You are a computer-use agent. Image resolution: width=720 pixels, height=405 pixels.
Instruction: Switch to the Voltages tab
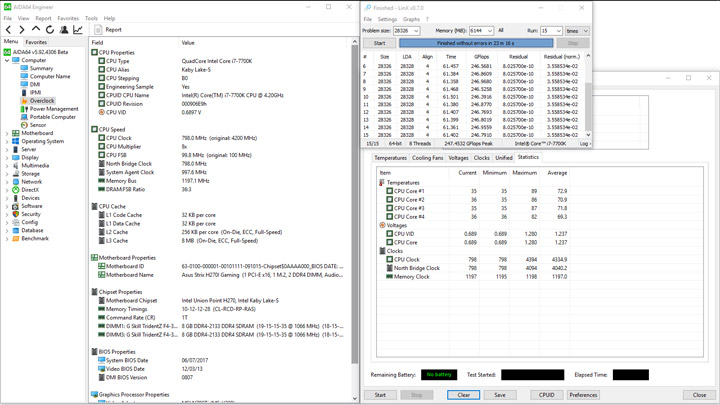(x=458, y=158)
